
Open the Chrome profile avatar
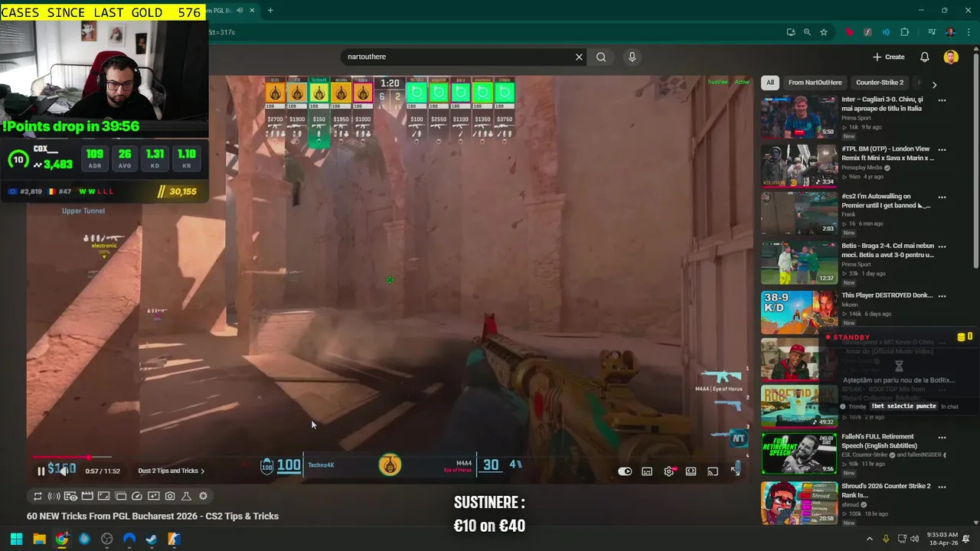[x=950, y=32]
